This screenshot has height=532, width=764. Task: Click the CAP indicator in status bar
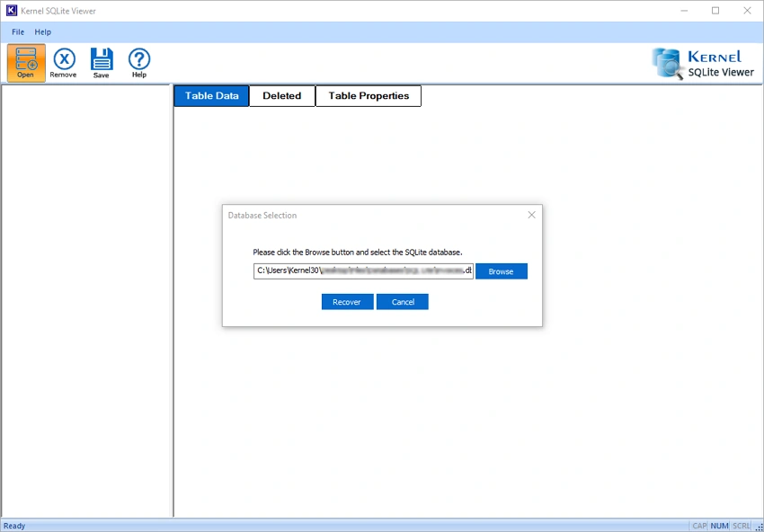pyautogui.click(x=699, y=526)
